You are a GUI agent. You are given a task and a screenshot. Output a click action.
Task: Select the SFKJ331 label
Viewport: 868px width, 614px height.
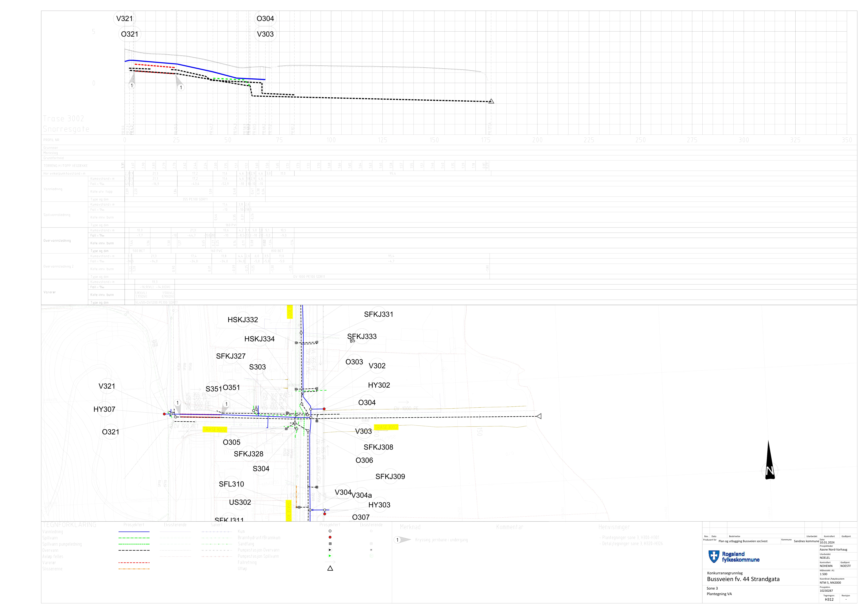(378, 314)
